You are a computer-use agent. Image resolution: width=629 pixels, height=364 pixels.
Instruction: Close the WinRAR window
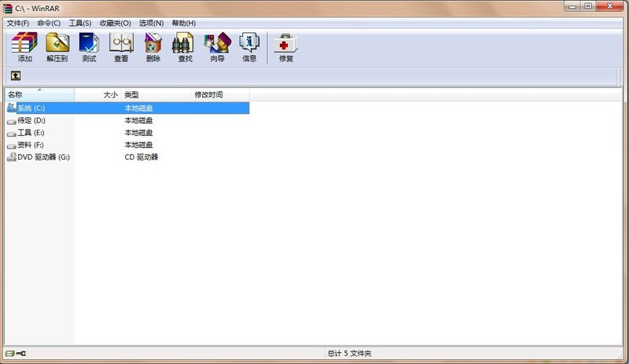coord(610,6)
